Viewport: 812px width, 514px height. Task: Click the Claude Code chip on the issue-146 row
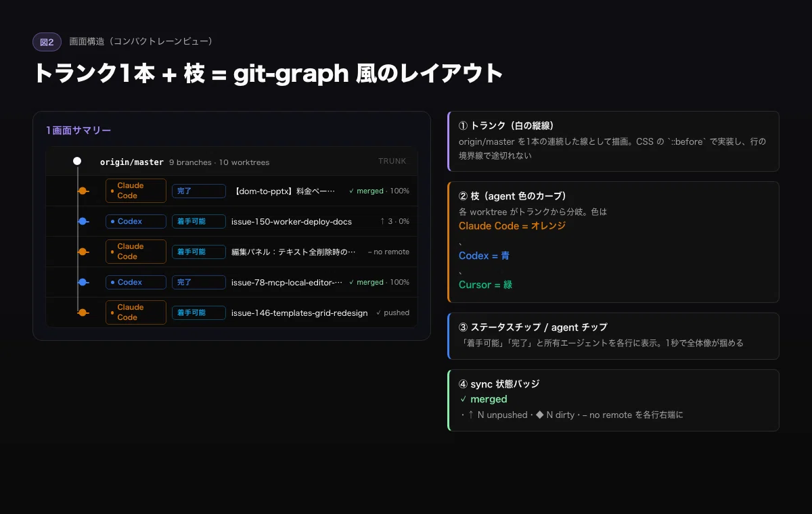click(136, 312)
